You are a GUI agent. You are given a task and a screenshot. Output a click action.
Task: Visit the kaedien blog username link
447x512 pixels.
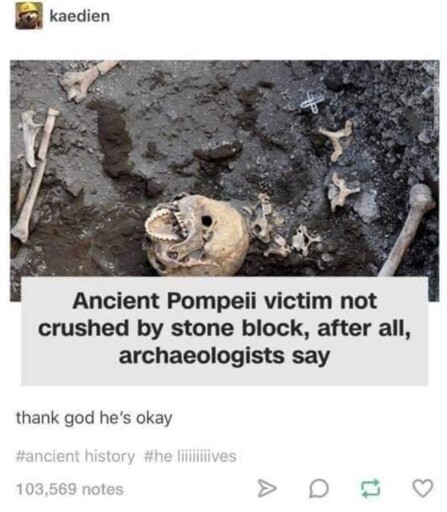(80, 16)
